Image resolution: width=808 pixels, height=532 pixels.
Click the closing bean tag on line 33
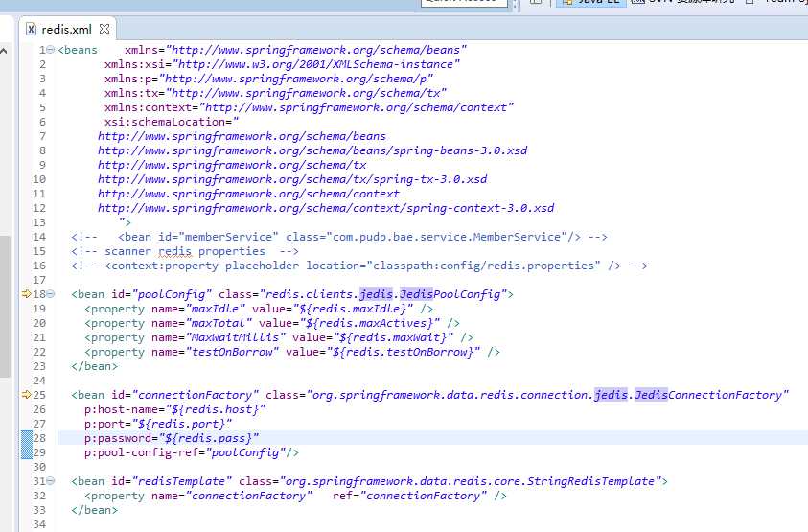(94, 510)
